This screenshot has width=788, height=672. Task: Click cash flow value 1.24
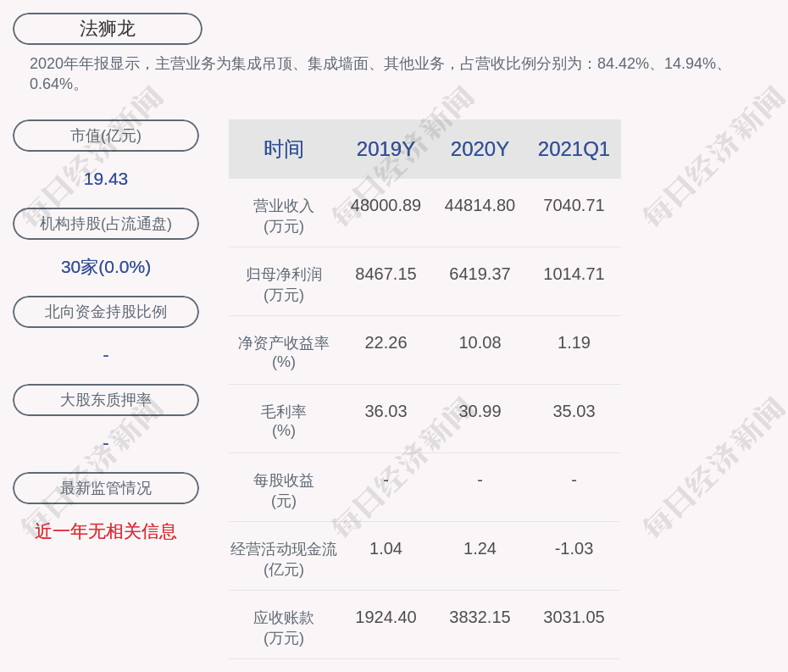coord(480,548)
